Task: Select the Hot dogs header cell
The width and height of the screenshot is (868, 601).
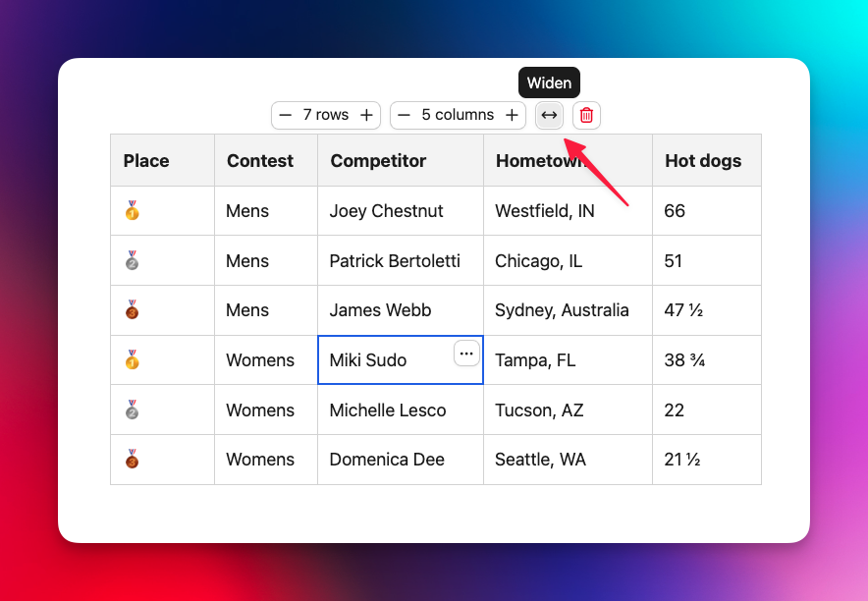Action: (x=707, y=160)
